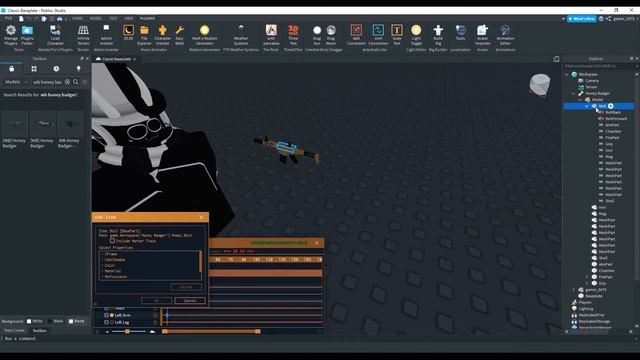This screenshot has width=640, height=360.
Task: Collapse the Model tree node
Action: pos(580,100)
